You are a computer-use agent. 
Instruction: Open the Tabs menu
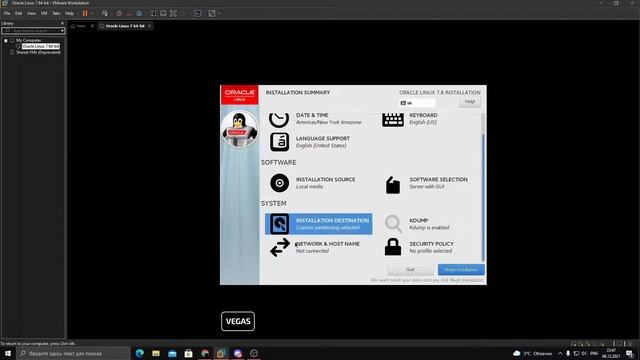pyautogui.click(x=56, y=13)
